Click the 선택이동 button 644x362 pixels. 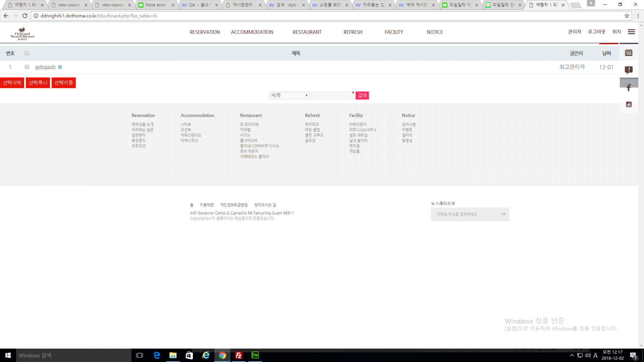point(64,82)
